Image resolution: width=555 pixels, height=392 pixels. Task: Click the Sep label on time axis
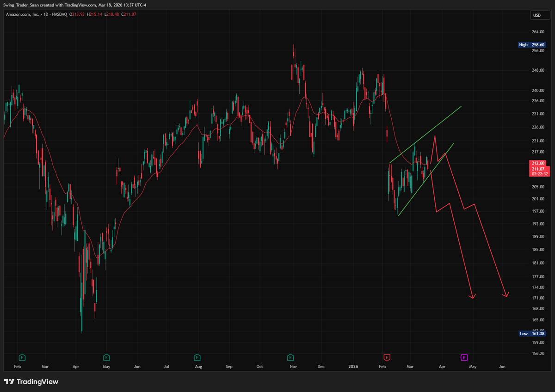[x=229, y=367]
